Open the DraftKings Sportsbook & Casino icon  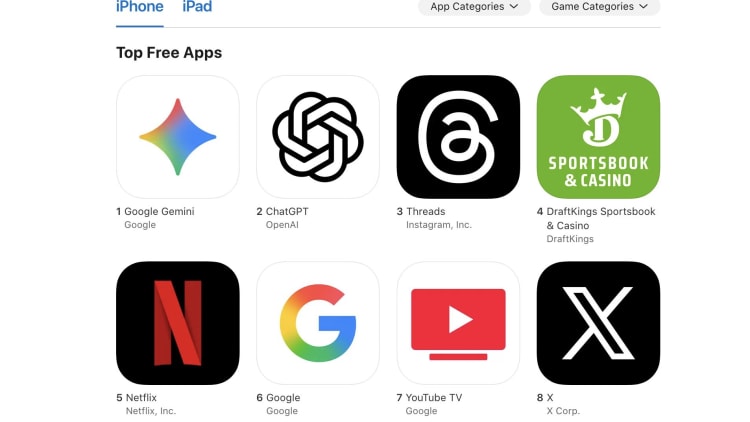point(598,137)
